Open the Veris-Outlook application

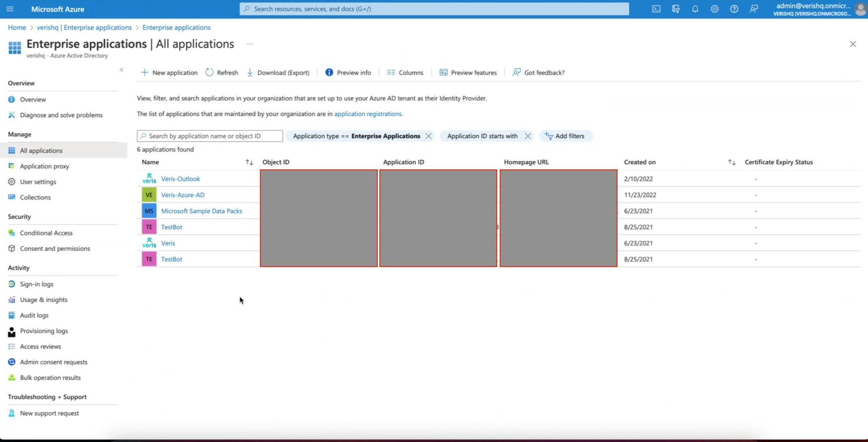180,179
